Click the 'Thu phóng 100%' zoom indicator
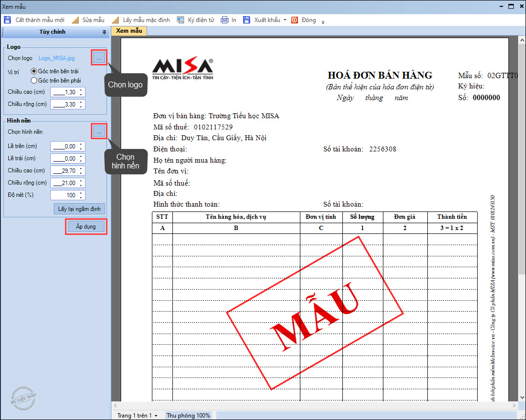This screenshot has height=420, width=526. (188, 415)
